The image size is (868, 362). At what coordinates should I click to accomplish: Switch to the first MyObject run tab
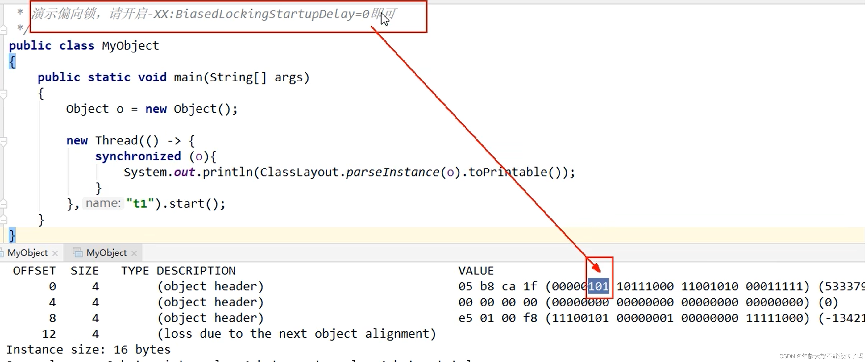click(x=28, y=253)
